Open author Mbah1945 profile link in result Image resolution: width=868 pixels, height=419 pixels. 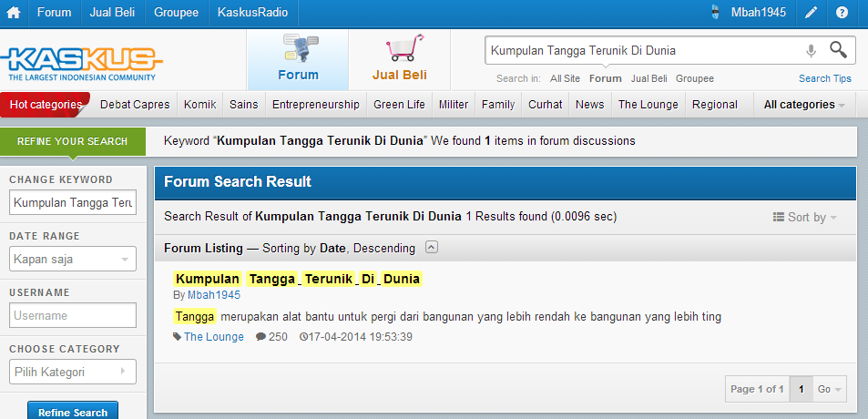[214, 295]
